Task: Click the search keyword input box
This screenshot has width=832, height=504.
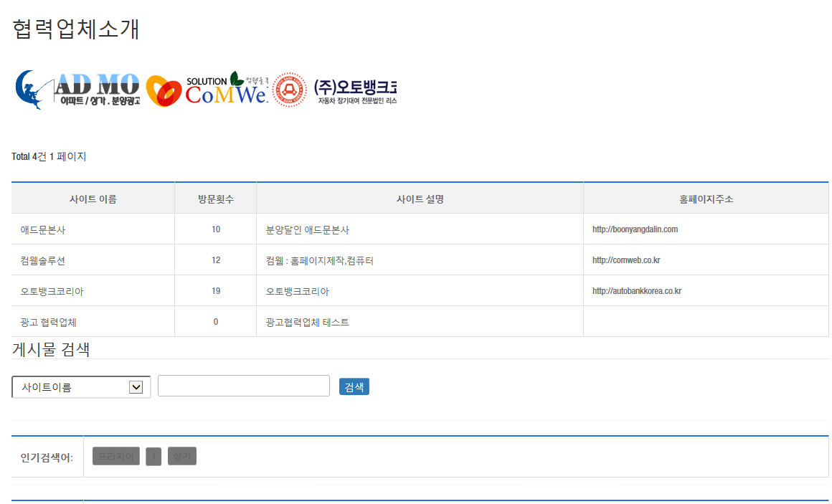Action: tap(243, 386)
